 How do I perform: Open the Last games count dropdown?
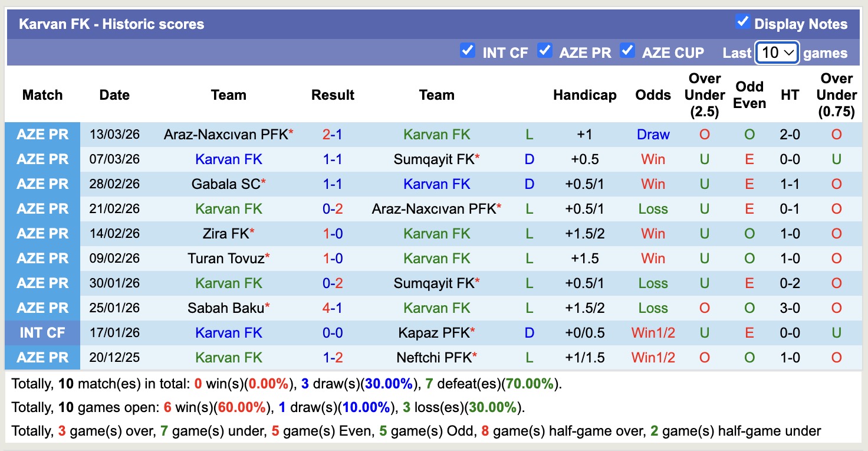[x=777, y=53]
